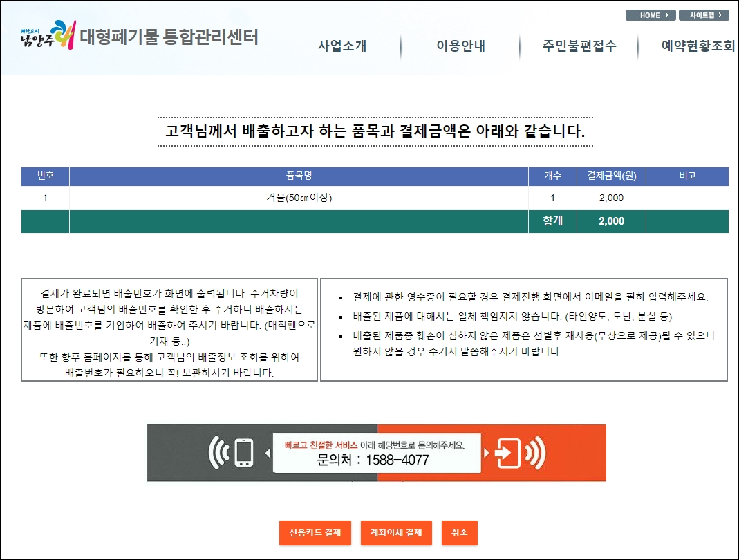This screenshot has width=739, height=560.
Task: Open the HOME link at top
Action: (x=651, y=15)
